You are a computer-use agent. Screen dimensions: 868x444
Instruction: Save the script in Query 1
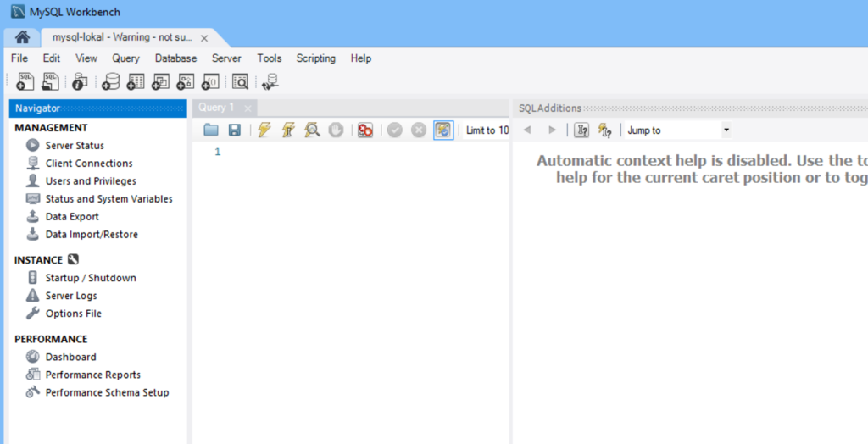[235, 130]
